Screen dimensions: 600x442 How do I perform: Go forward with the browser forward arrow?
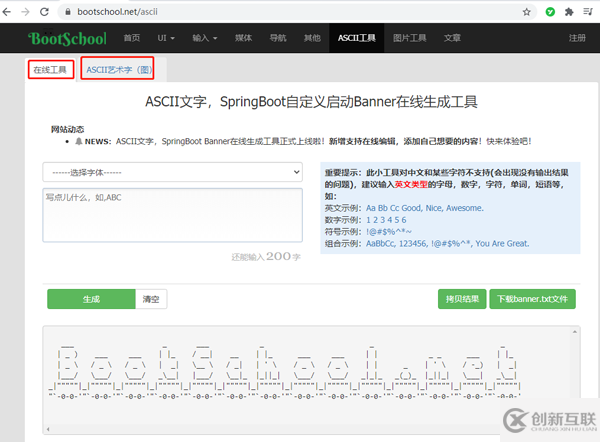coord(25,12)
